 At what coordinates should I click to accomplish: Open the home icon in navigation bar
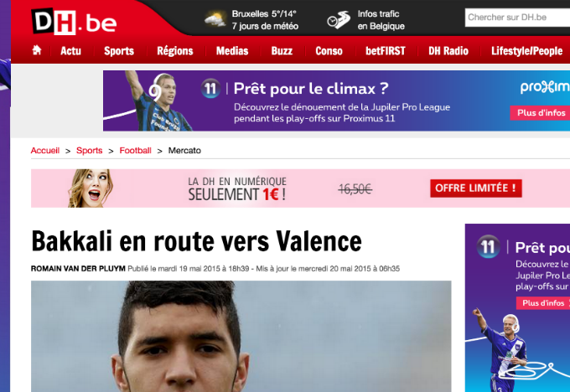point(37,50)
